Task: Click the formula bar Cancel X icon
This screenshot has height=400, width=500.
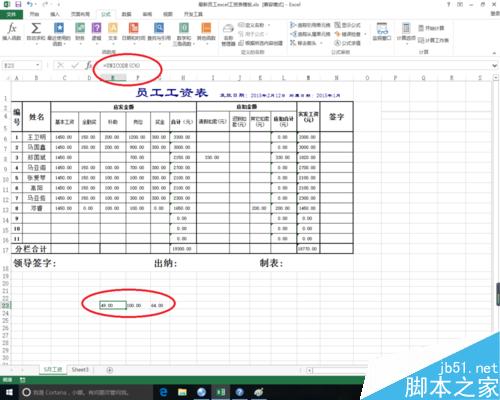Action: 60,65
